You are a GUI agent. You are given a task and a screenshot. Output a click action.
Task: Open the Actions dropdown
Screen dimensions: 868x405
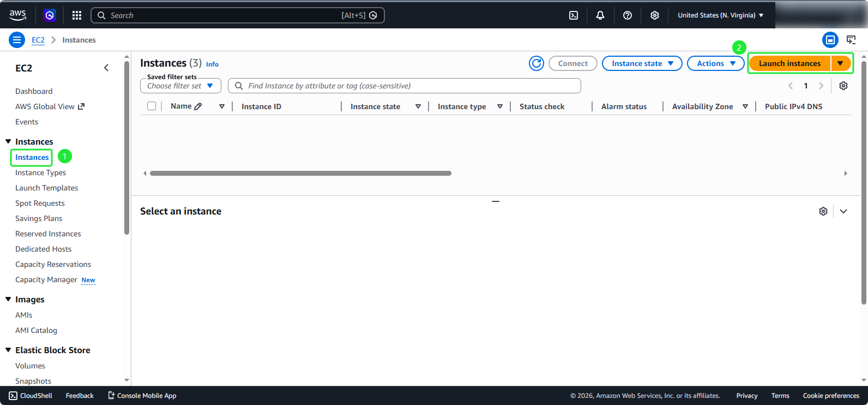click(x=716, y=63)
